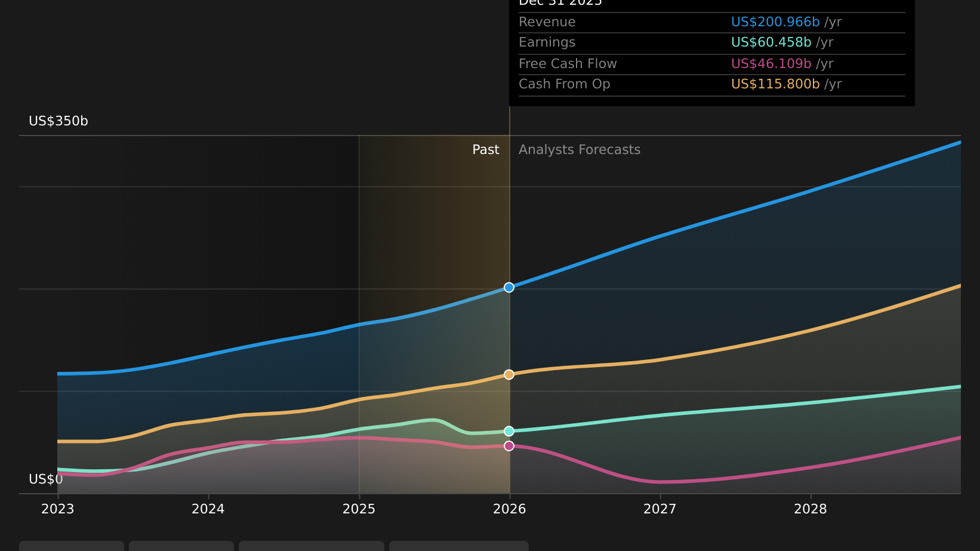Select the 2023 label on the x-axis

pos(58,509)
